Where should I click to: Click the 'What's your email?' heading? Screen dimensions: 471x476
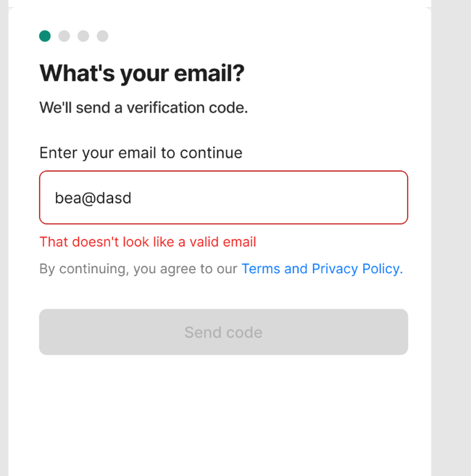pos(142,73)
